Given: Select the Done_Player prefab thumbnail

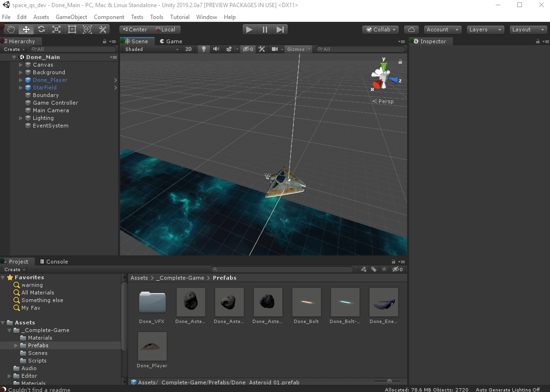Looking at the screenshot, I should [152, 347].
